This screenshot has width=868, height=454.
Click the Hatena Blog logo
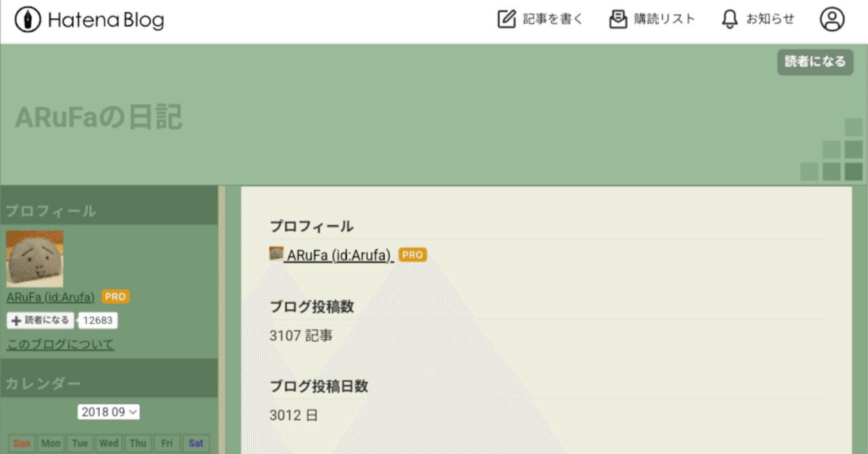click(87, 20)
